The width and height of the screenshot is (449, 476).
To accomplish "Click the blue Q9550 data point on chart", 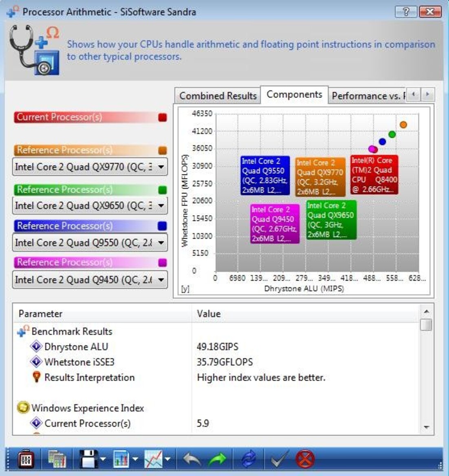I will (x=382, y=141).
